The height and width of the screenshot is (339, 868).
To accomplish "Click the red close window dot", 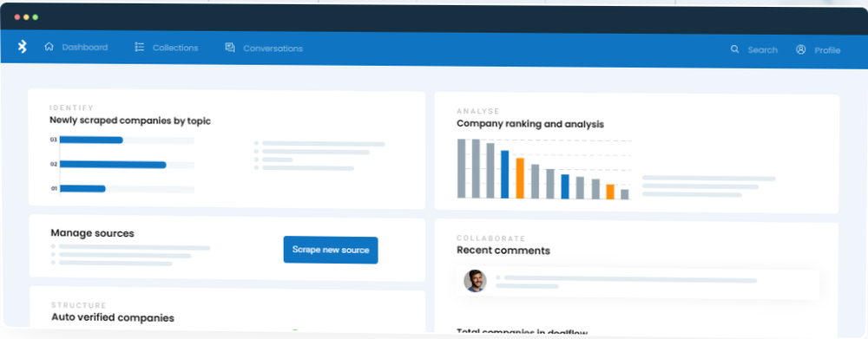I will (17, 17).
